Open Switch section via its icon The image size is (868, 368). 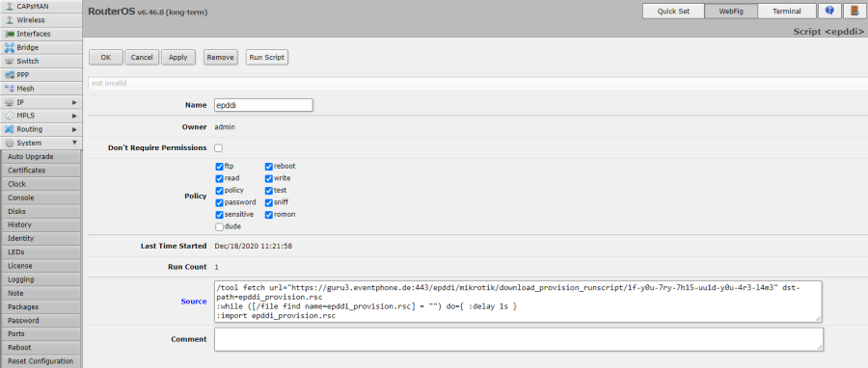click(x=10, y=62)
